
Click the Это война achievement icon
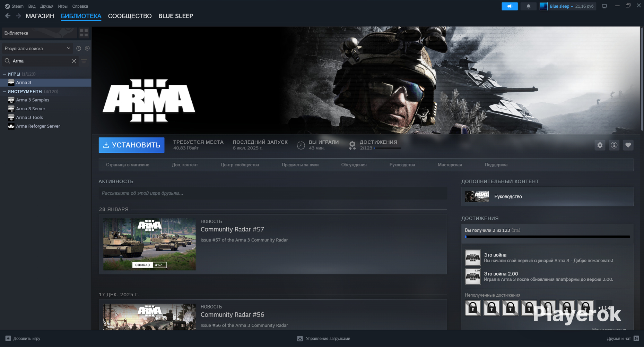click(x=473, y=258)
